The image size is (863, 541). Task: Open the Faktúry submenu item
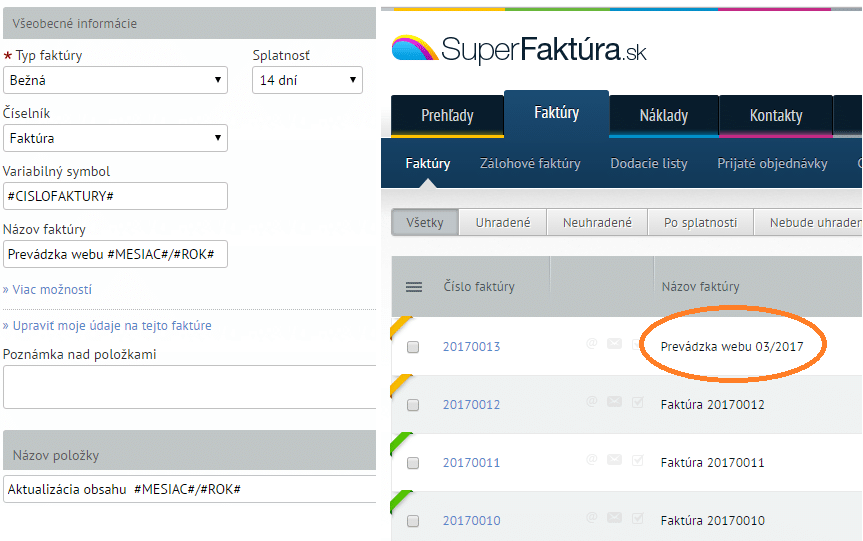tap(428, 163)
